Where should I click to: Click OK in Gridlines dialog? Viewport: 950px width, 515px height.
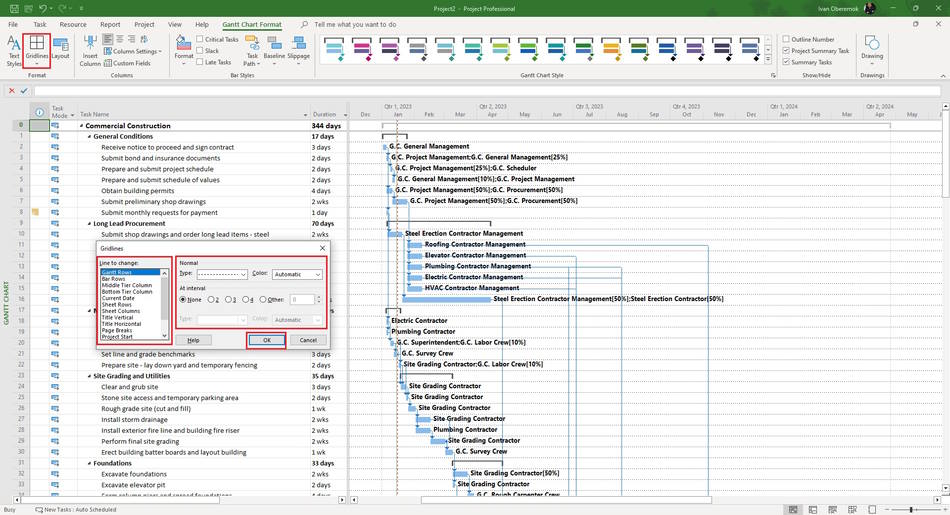pyautogui.click(x=267, y=340)
